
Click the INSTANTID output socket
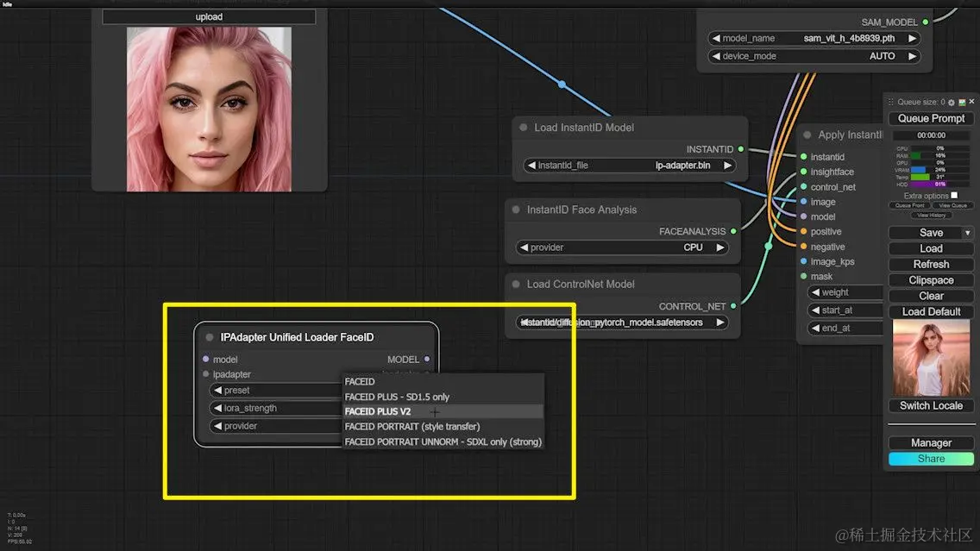pyautogui.click(x=741, y=149)
